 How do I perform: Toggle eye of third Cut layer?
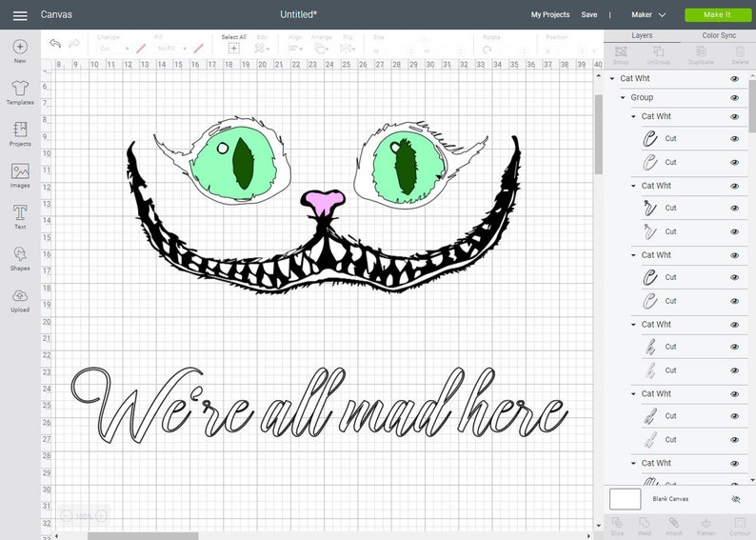[x=734, y=209]
